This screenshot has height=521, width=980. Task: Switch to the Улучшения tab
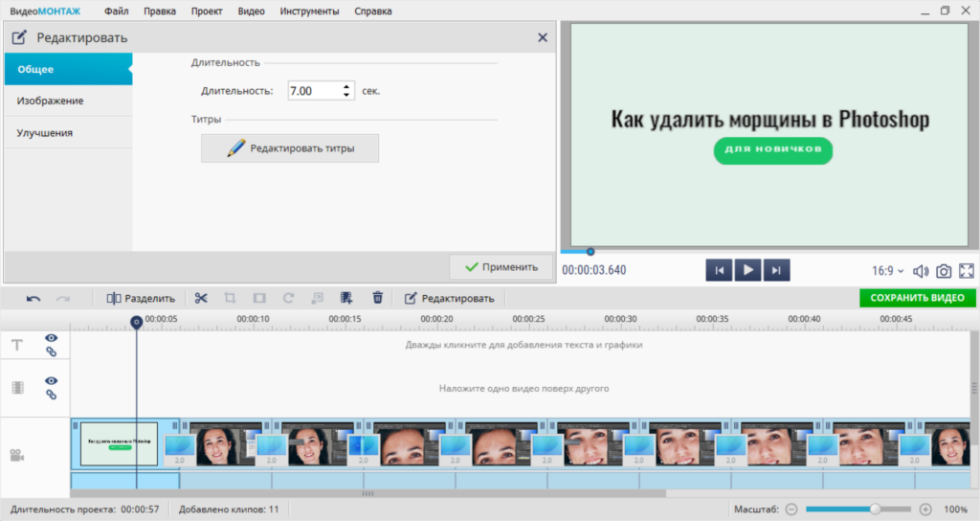pos(68,132)
